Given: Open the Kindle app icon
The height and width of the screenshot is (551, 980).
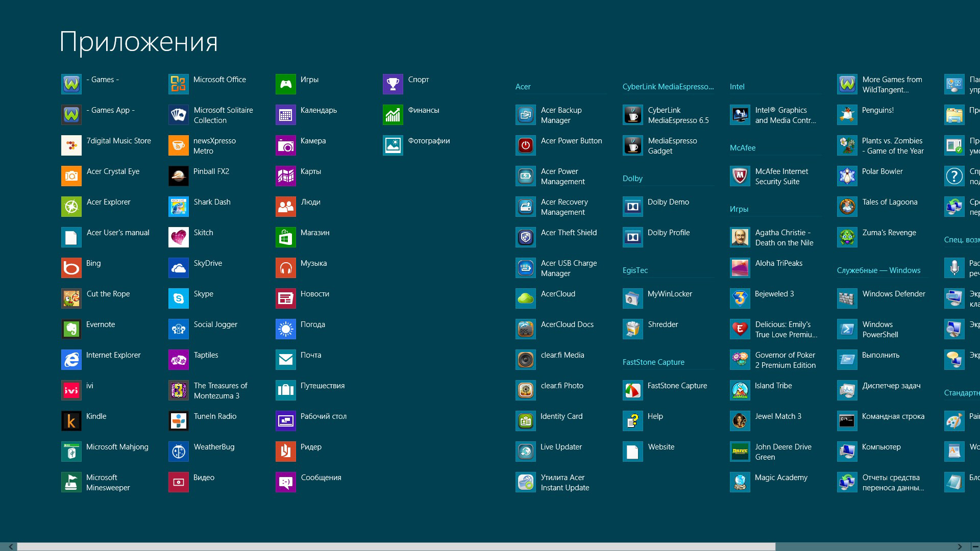Looking at the screenshot, I should (71, 421).
